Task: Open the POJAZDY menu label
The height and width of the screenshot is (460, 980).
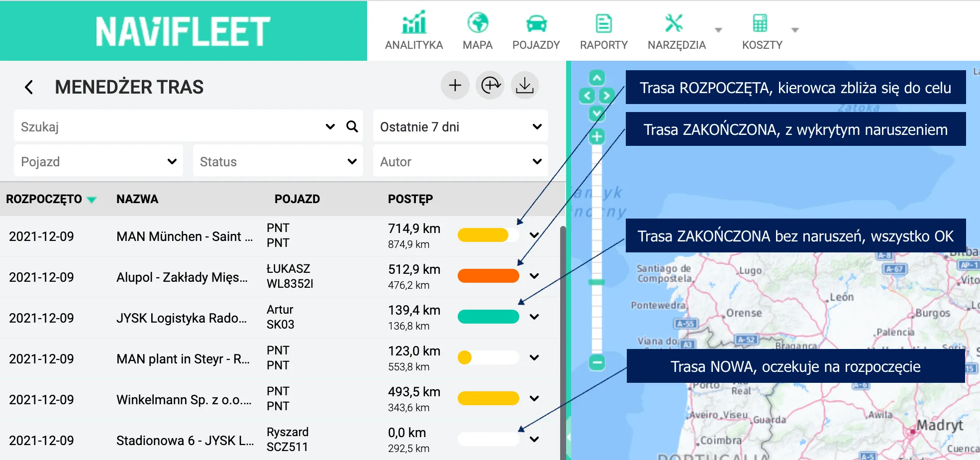Action: tap(536, 45)
